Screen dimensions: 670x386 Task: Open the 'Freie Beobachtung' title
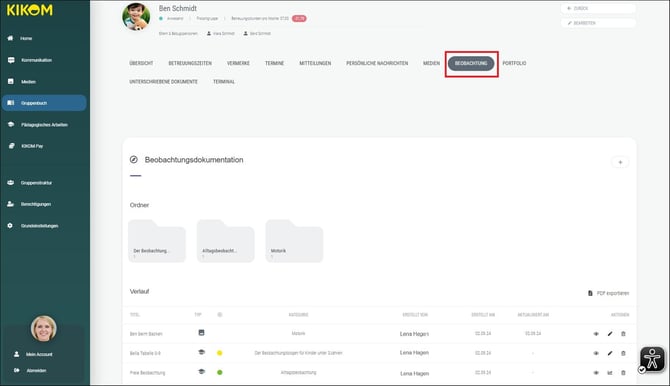(147, 373)
